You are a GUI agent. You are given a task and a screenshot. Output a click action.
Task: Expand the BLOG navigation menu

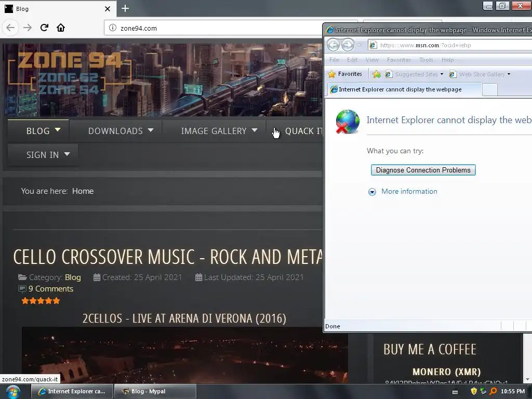[x=38, y=131]
